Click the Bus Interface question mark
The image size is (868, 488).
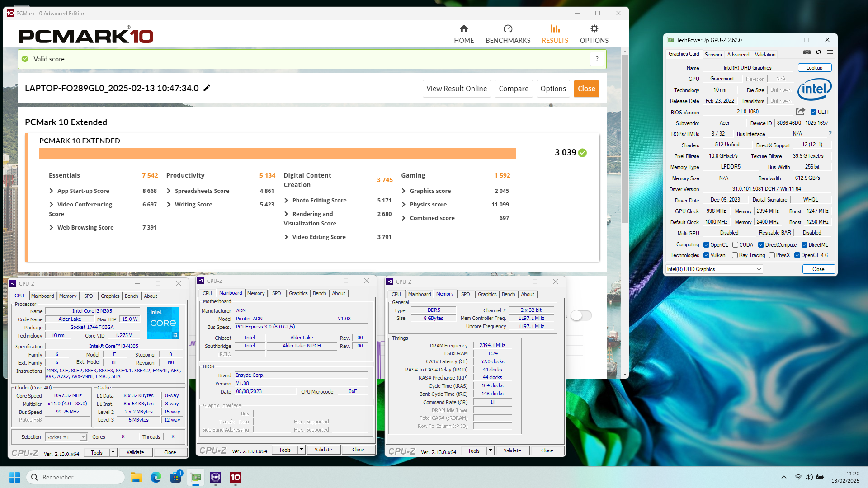coord(830,134)
